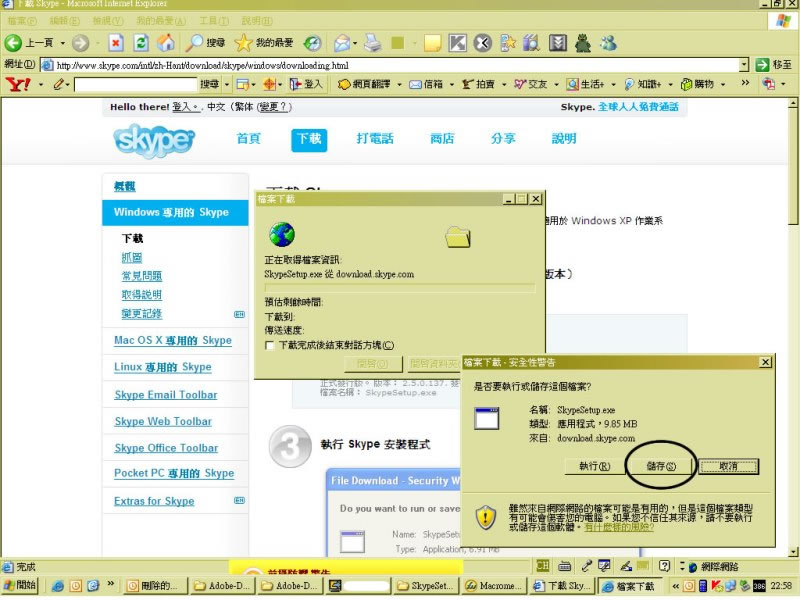This screenshot has height=600, width=800.
Task: Click the language bar keyboard icon
Action: click(564, 566)
